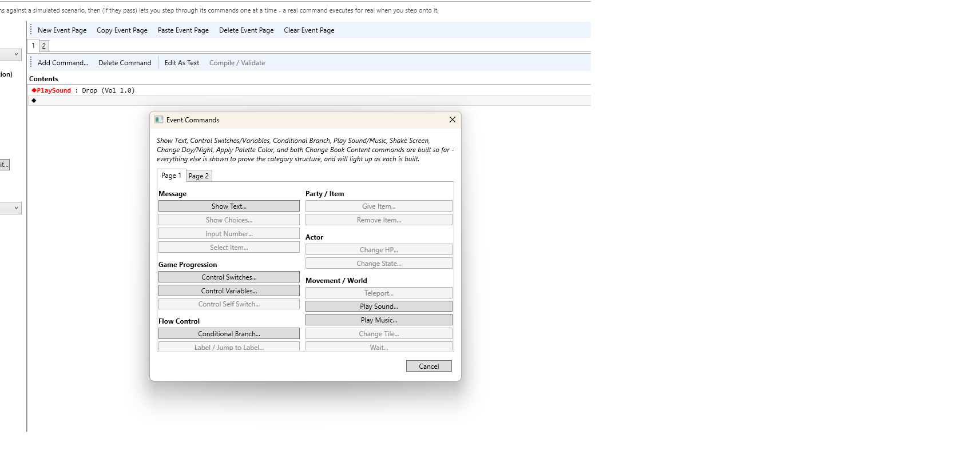The width and height of the screenshot is (980, 470).
Task: Click Clear Event Page
Action: (309, 30)
